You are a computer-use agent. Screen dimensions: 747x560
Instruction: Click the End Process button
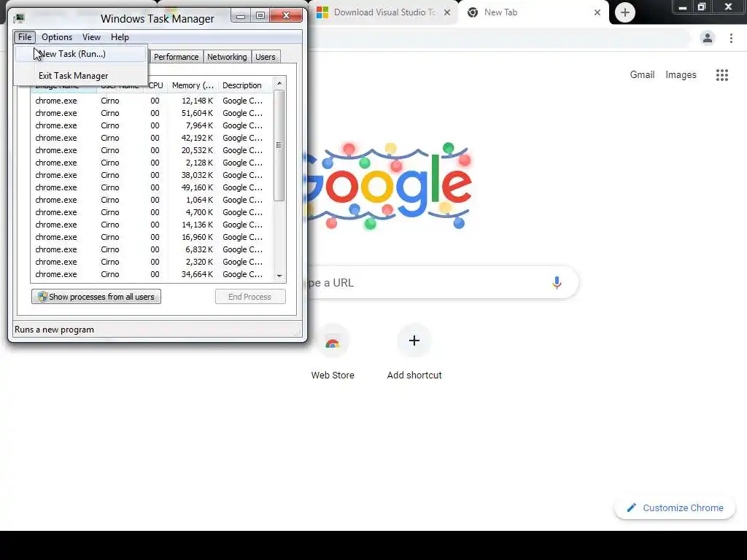250,297
